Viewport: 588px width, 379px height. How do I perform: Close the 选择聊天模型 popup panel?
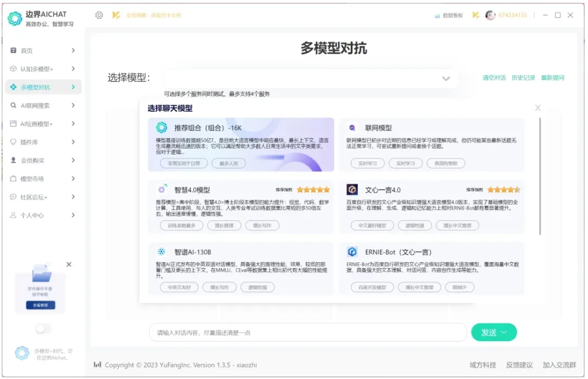point(537,108)
